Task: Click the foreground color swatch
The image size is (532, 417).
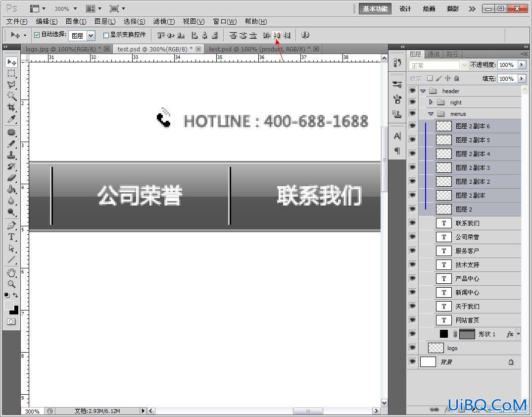Action: tap(8, 305)
